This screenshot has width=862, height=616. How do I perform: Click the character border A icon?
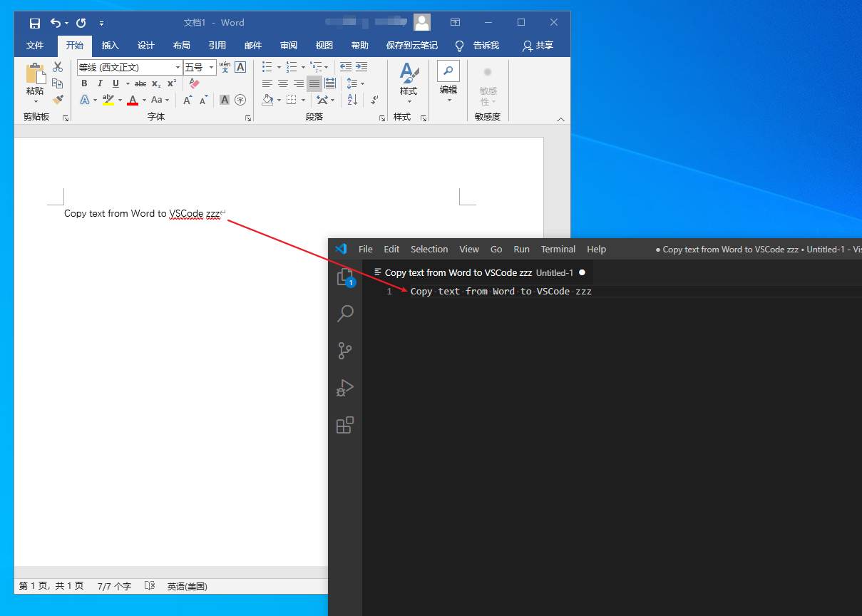pos(240,67)
